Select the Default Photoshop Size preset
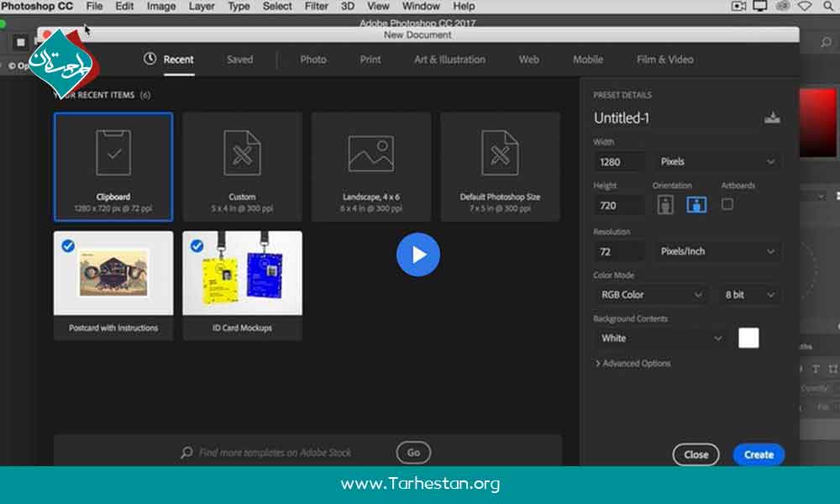The width and height of the screenshot is (840, 504). (x=501, y=166)
